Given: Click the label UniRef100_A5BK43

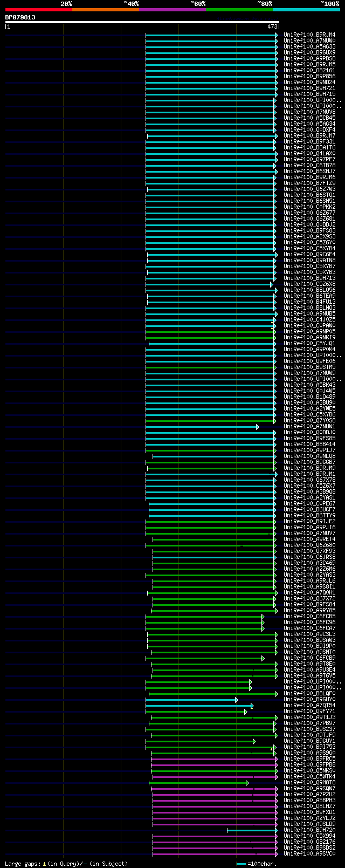Looking at the screenshot, I should [x=309, y=385].
